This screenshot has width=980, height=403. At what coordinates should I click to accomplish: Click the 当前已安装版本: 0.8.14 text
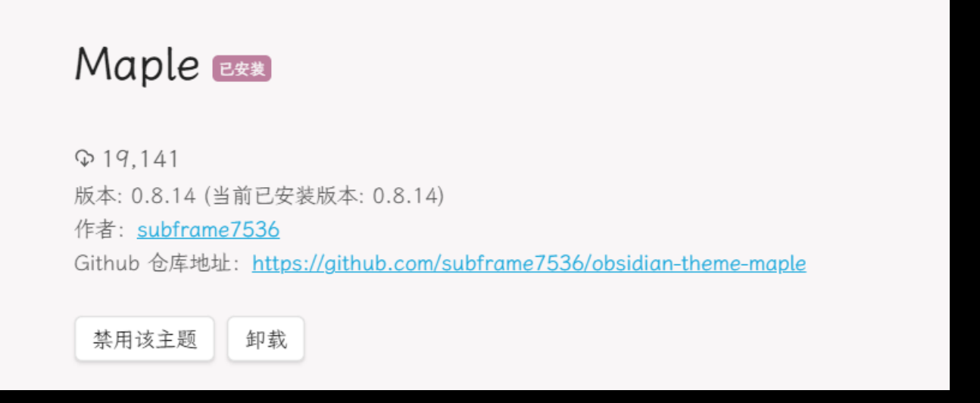pyautogui.click(x=326, y=196)
